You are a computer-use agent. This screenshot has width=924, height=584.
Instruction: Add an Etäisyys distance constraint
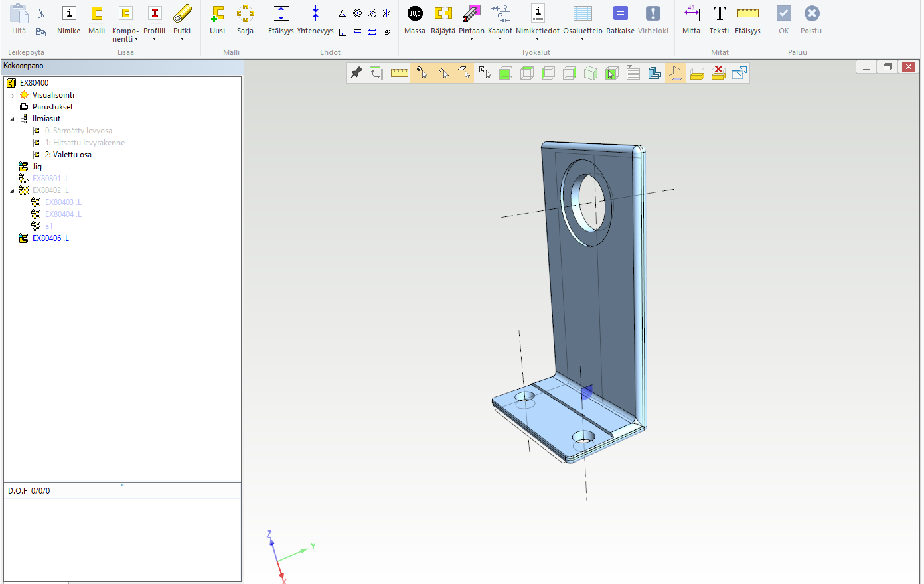pyautogui.click(x=281, y=14)
